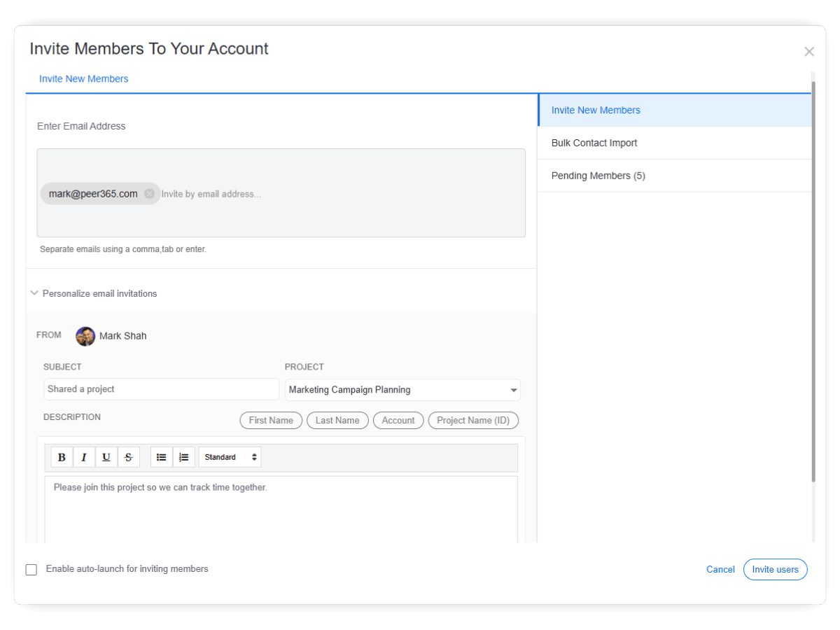
Task: Insert the Project Name (ID) placeholder tag
Action: (473, 420)
